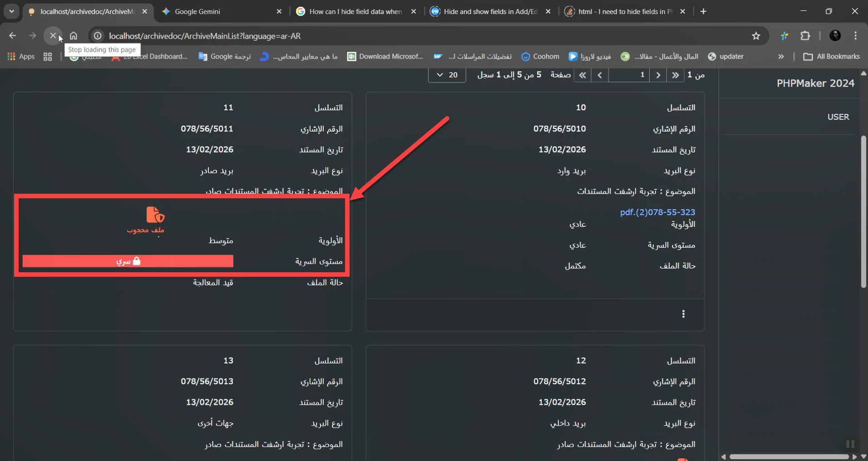
Task: Click the stop loading page button
Action: (x=53, y=36)
